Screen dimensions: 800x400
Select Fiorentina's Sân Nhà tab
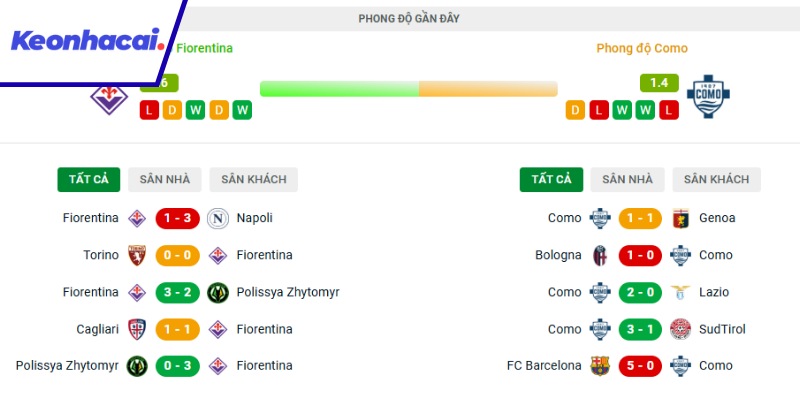click(164, 180)
